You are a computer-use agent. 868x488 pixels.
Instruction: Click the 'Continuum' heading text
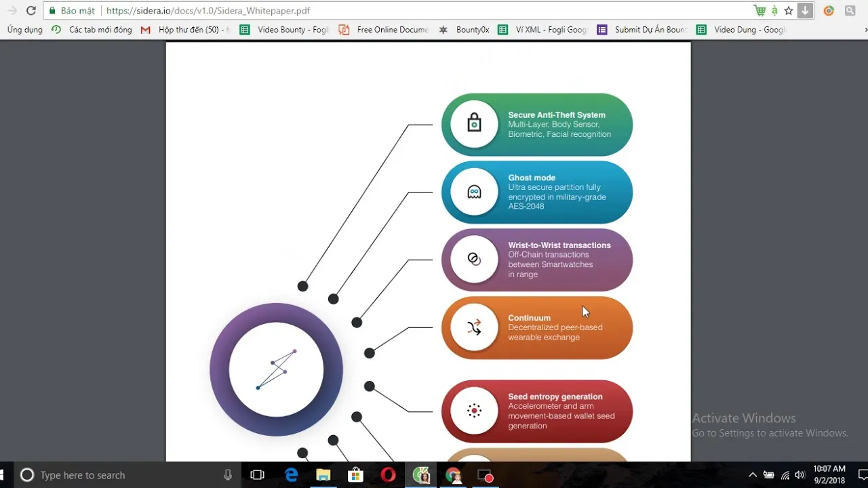529,318
